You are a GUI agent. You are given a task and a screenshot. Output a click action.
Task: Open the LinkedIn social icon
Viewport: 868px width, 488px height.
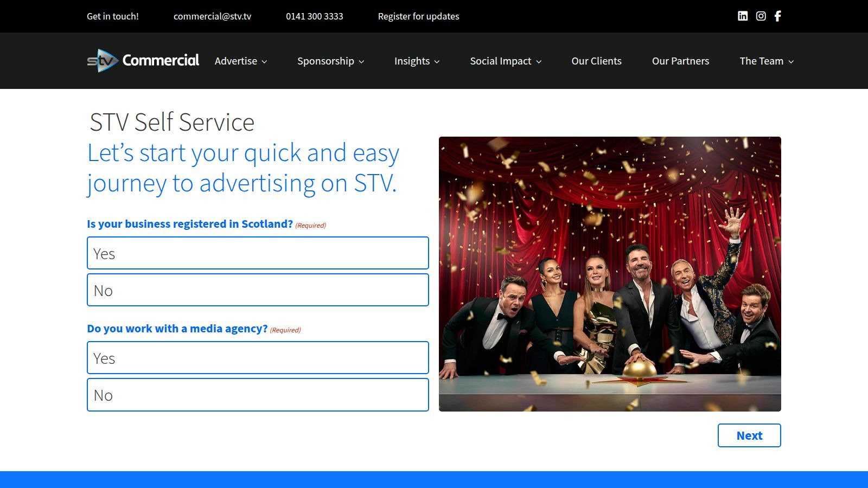click(x=743, y=16)
